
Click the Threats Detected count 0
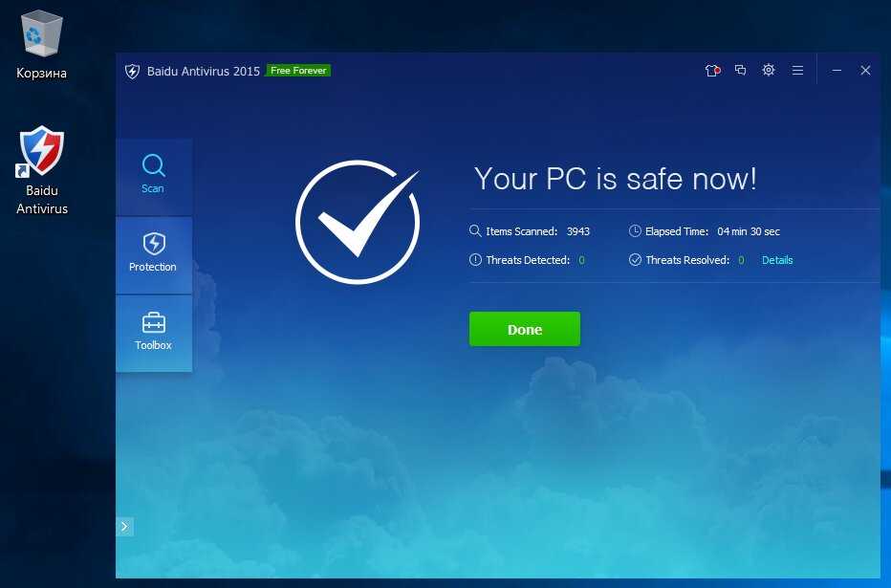[581, 260]
